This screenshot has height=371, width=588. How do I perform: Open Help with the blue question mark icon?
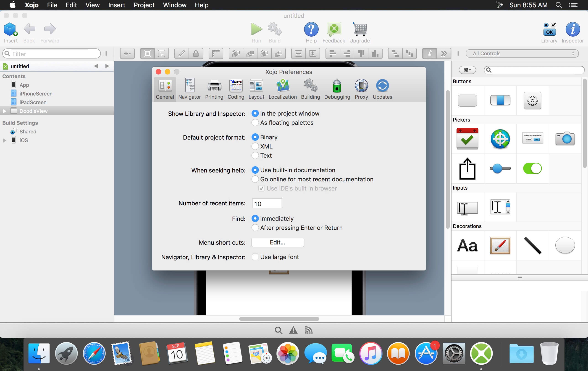click(311, 29)
